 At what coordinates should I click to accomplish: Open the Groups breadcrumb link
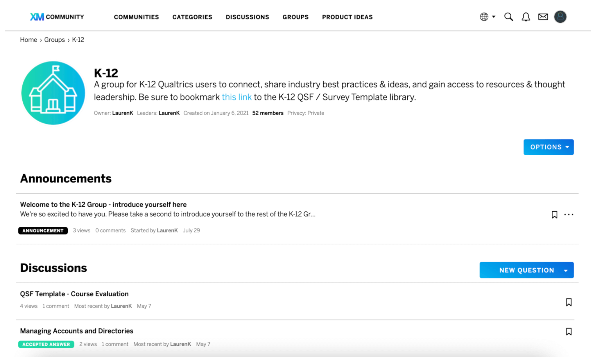coord(54,40)
